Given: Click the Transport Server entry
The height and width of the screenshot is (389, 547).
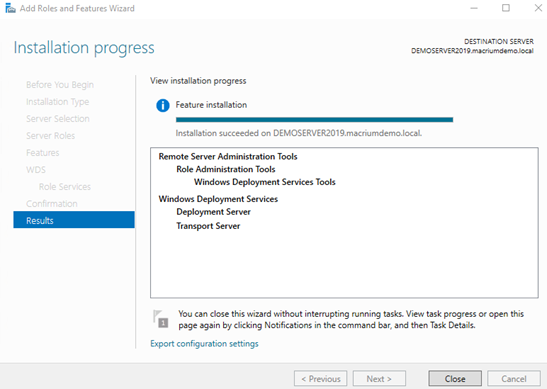Looking at the screenshot, I should (208, 226).
